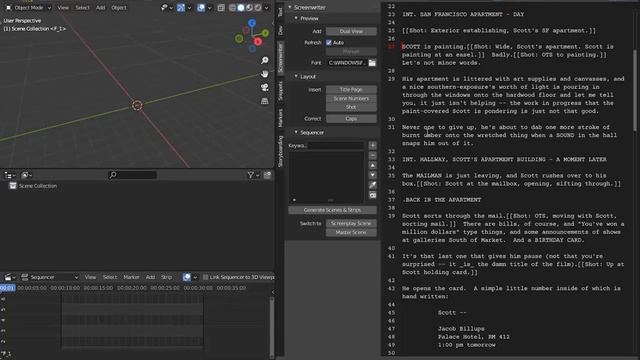Switch to Master Scene

tap(351, 233)
